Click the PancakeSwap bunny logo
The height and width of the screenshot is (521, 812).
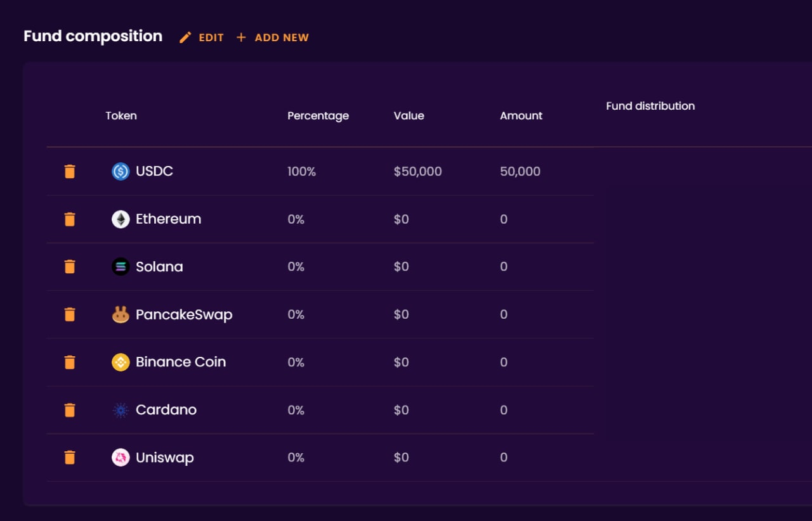(121, 314)
